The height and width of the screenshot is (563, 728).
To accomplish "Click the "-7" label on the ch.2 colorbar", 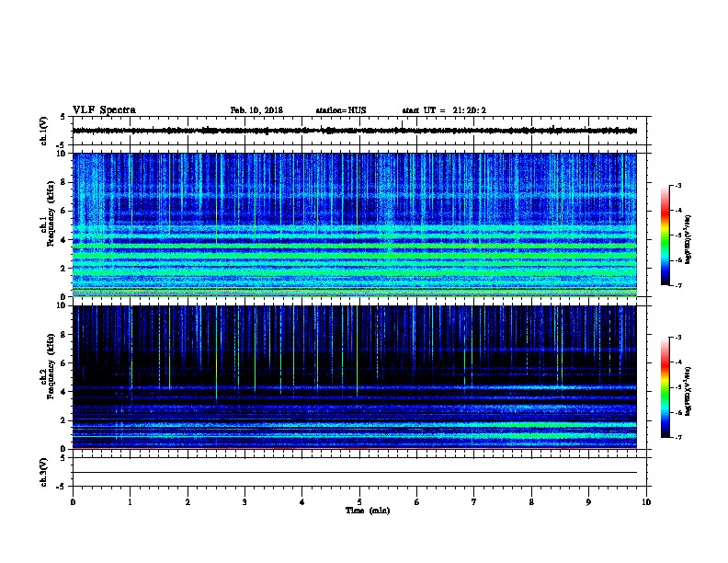I will [x=678, y=437].
